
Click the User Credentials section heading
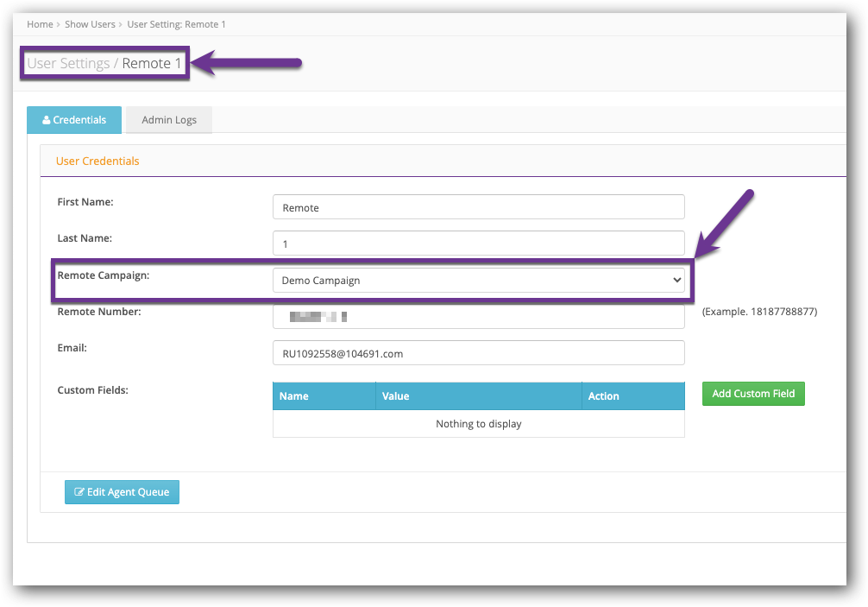point(97,161)
